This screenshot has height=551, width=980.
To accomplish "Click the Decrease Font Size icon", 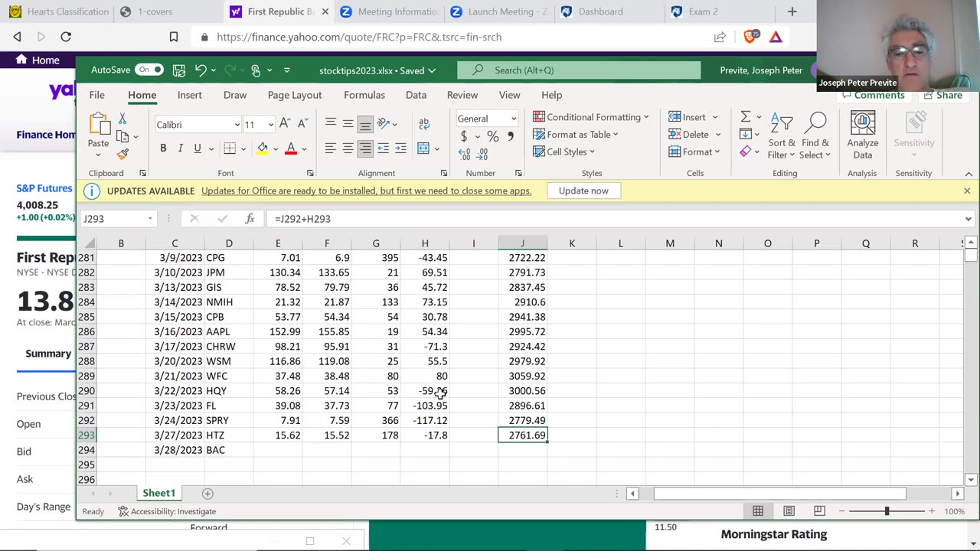I will (x=302, y=124).
